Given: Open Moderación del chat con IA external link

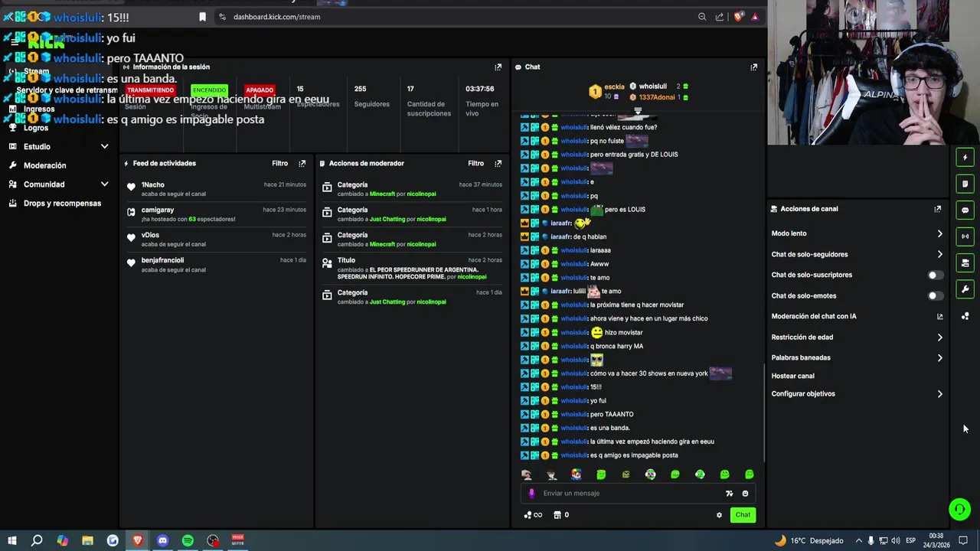Looking at the screenshot, I should (939, 317).
